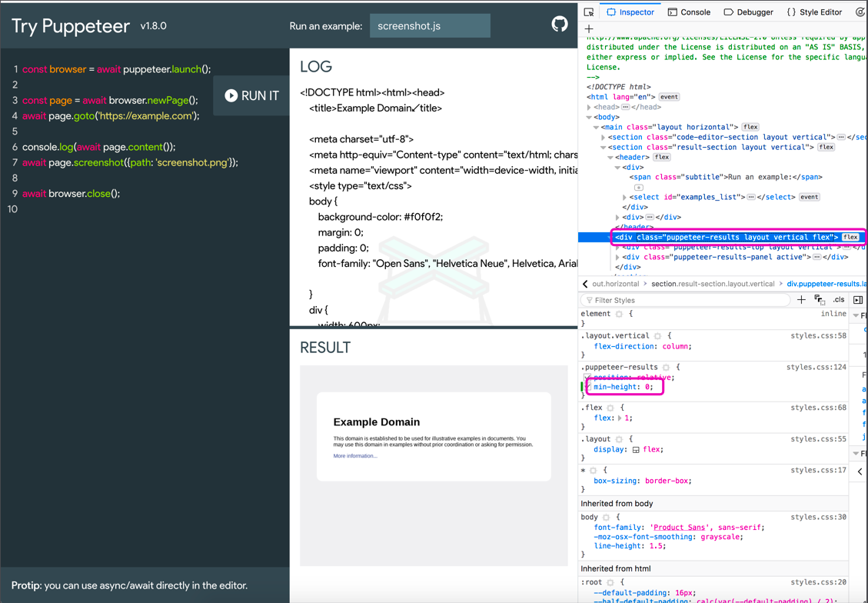Click 'Product Sans' font name
This screenshot has width=868, height=603.
pyautogui.click(x=679, y=528)
